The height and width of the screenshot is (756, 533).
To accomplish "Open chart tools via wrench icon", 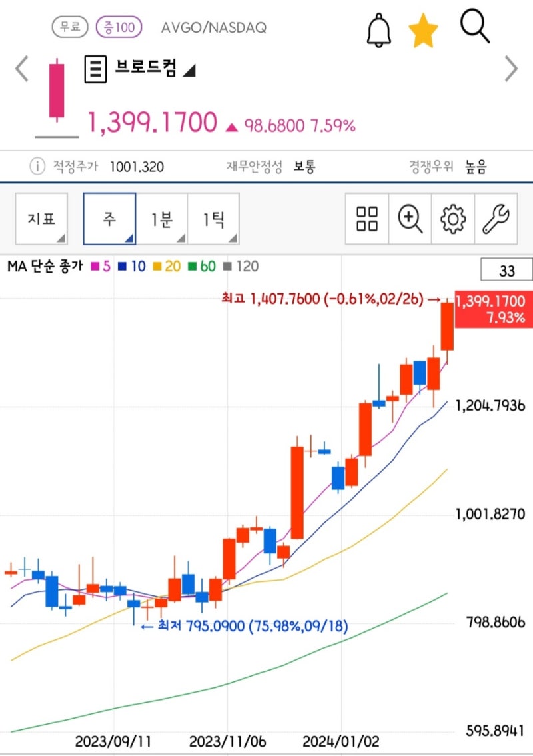I will coord(494,219).
